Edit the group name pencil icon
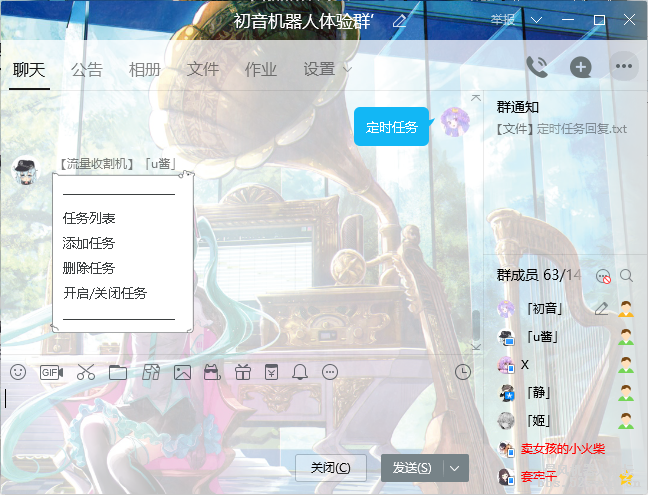The height and width of the screenshot is (495, 648). point(399,21)
